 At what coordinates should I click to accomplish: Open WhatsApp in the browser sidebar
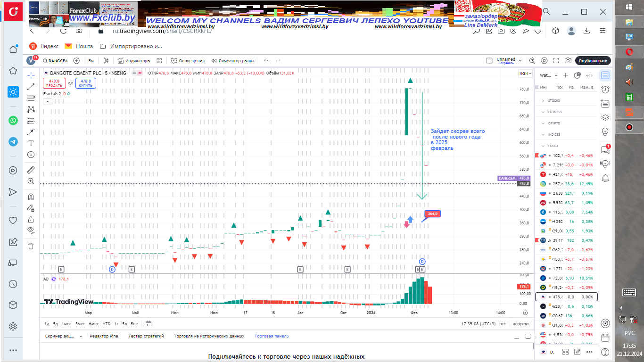[x=13, y=120]
